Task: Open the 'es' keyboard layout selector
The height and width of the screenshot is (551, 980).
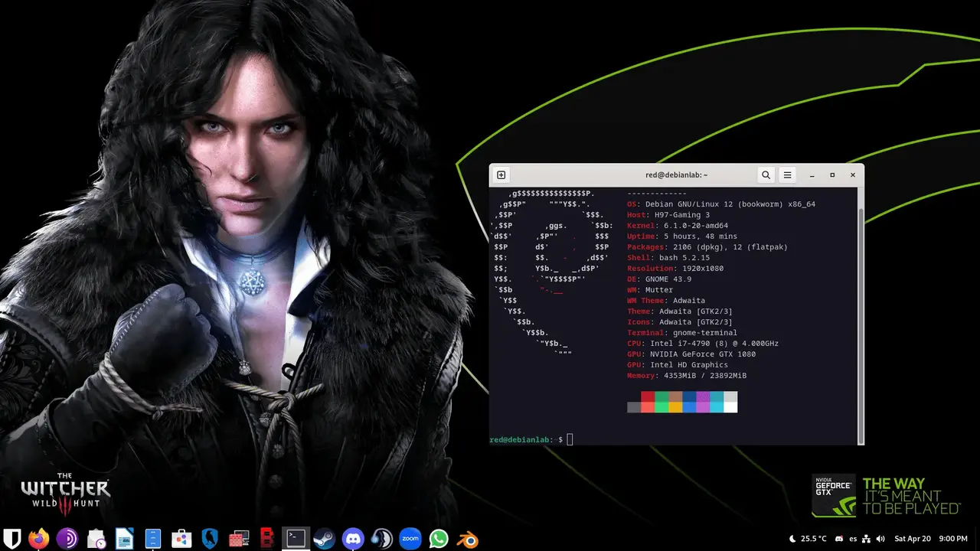Action: 853,540
